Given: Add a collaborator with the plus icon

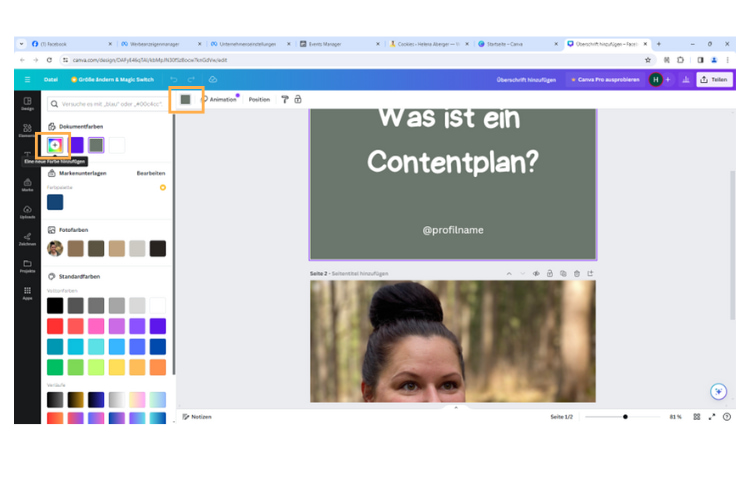Looking at the screenshot, I should (x=668, y=79).
